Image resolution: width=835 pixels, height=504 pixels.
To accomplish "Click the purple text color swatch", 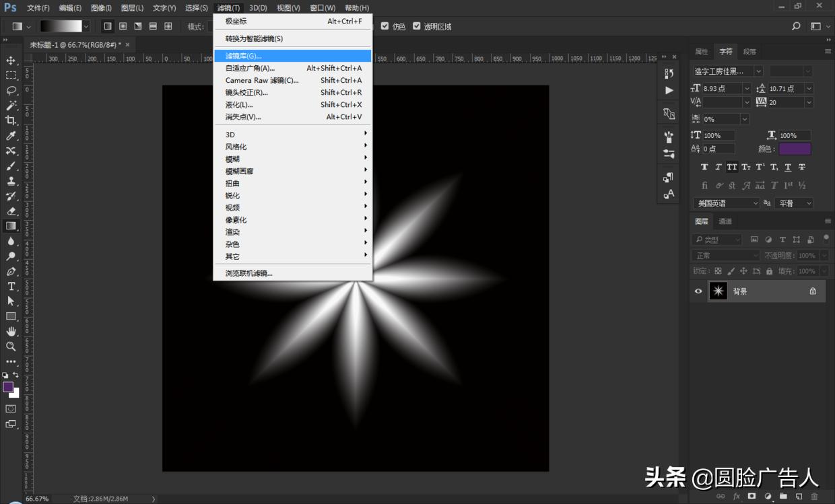I will (795, 149).
